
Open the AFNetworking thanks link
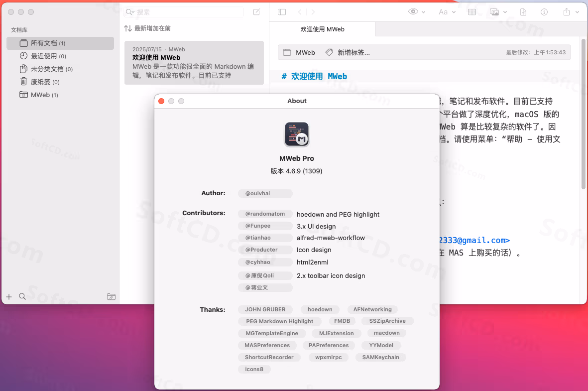coord(372,310)
